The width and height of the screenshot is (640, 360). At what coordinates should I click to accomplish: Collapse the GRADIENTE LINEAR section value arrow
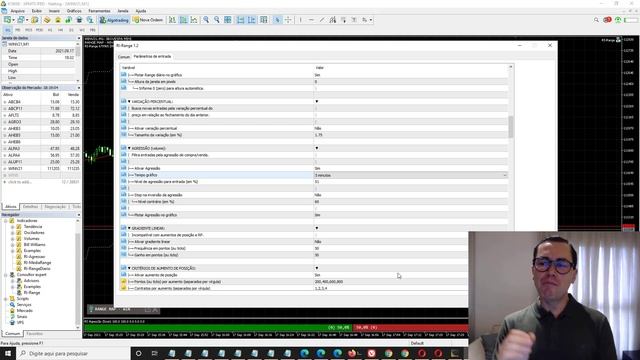(316, 228)
